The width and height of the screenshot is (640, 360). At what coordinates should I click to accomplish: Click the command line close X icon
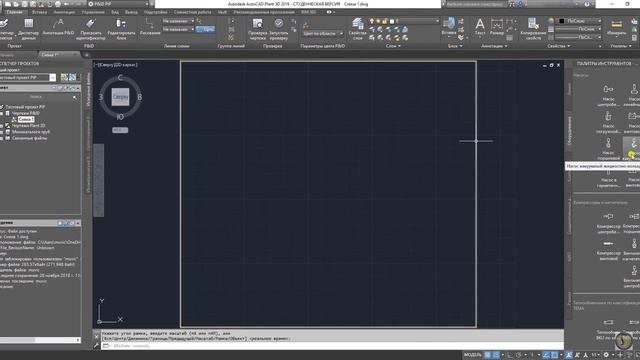pyautogui.click(x=96, y=337)
